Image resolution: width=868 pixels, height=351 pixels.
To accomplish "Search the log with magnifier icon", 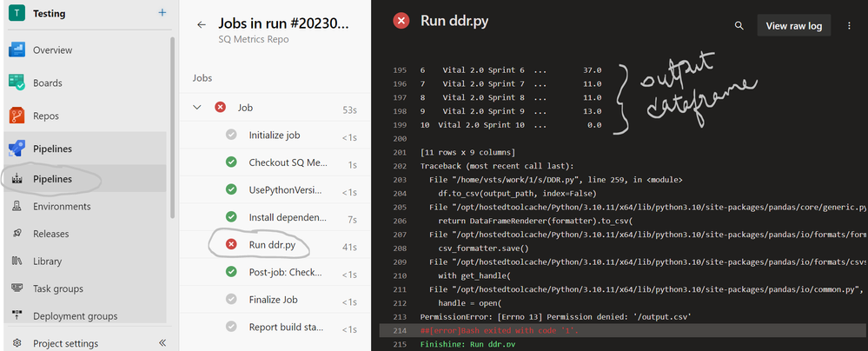I will click(x=739, y=25).
